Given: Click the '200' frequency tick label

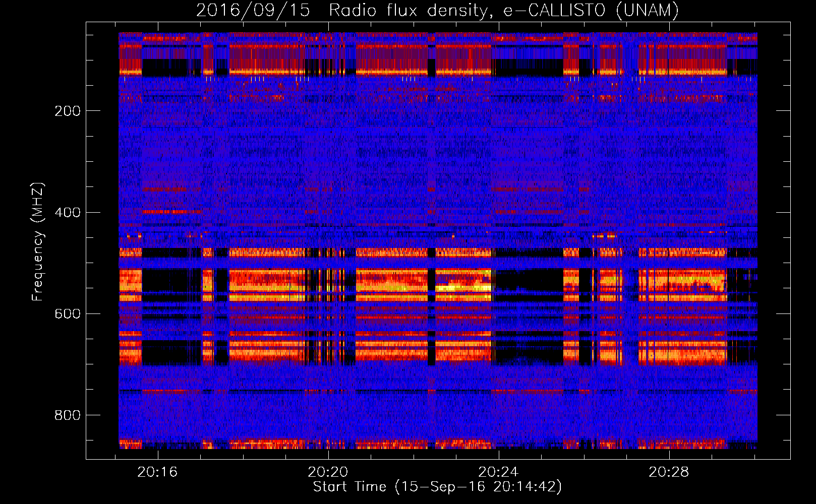Looking at the screenshot, I should tap(68, 111).
